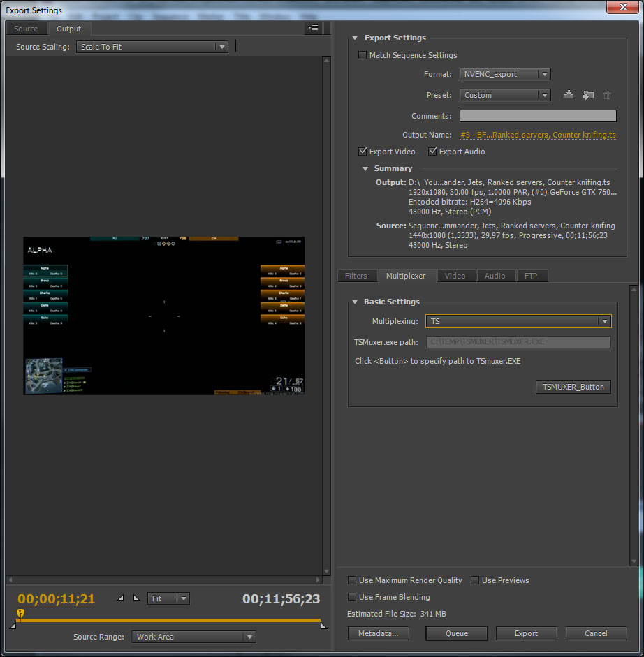Click the Delete Preset trash icon
644x657 pixels.
tap(607, 95)
